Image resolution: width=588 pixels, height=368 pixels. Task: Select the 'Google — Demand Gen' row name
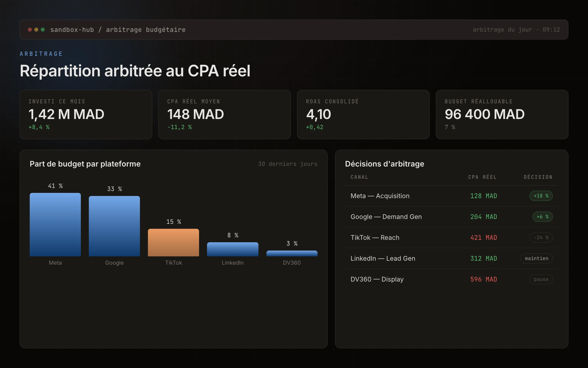coord(386,217)
